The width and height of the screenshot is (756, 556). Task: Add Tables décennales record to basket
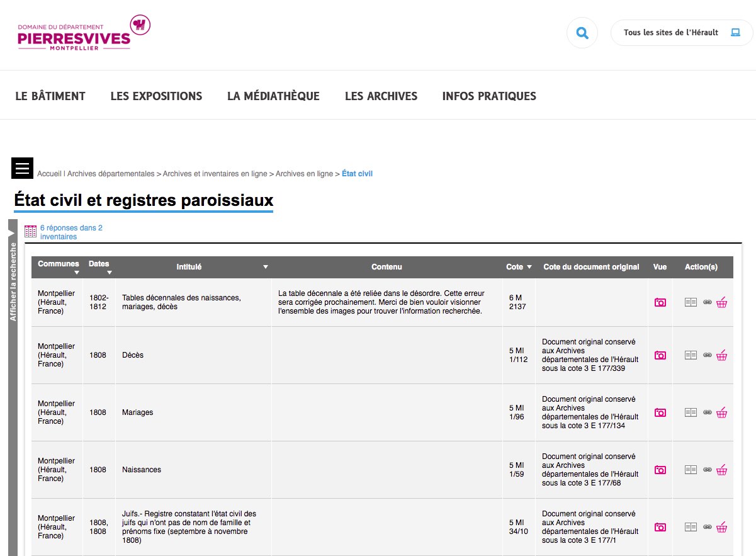[x=721, y=302]
